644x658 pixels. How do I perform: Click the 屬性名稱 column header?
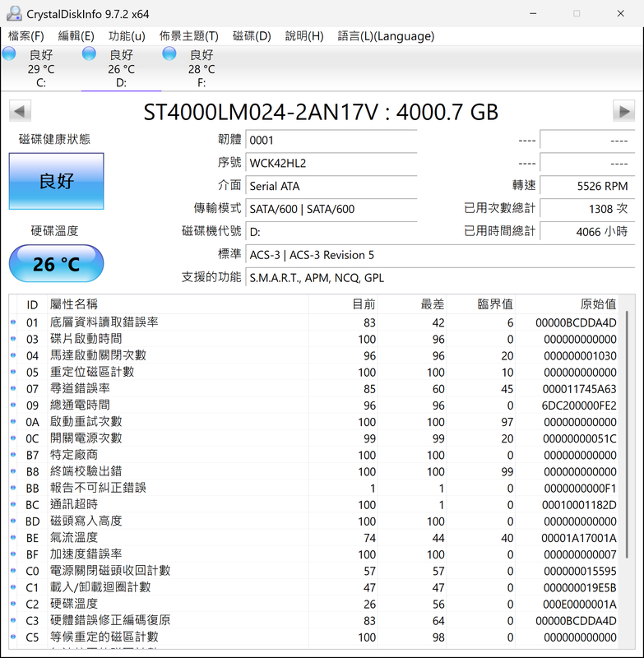pos(178,304)
